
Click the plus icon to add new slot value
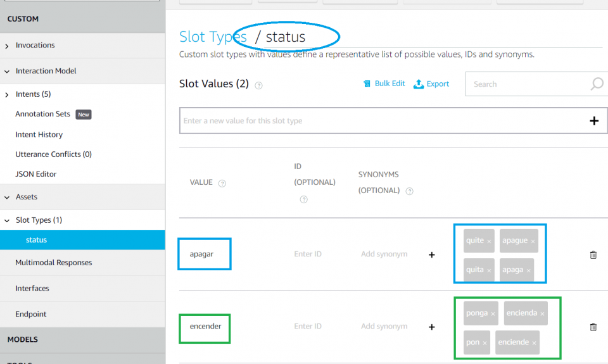[593, 121]
